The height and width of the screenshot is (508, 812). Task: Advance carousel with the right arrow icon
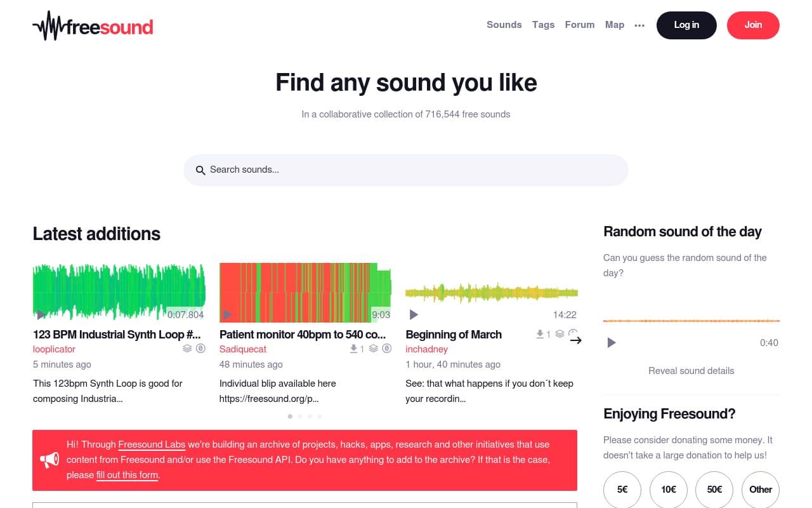tap(575, 340)
